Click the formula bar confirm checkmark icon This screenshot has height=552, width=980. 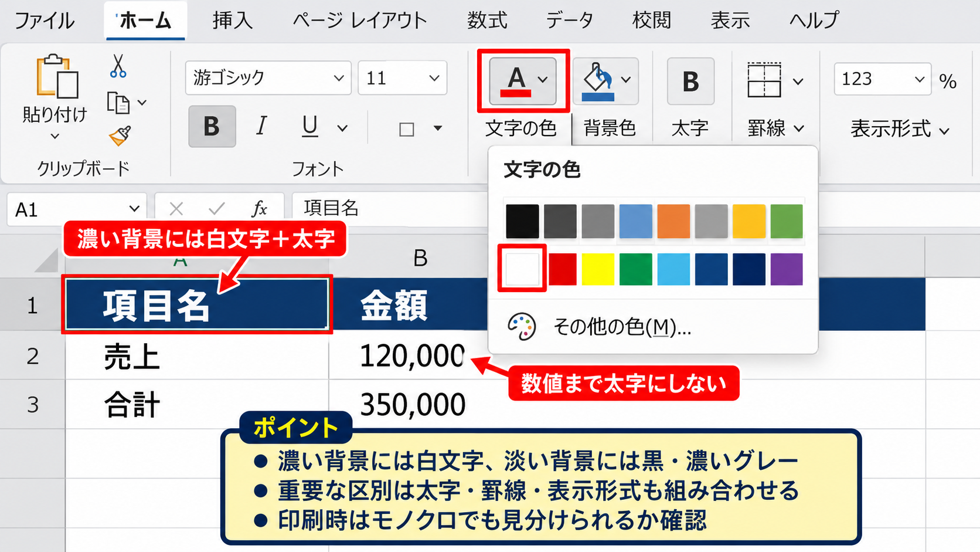click(x=216, y=209)
